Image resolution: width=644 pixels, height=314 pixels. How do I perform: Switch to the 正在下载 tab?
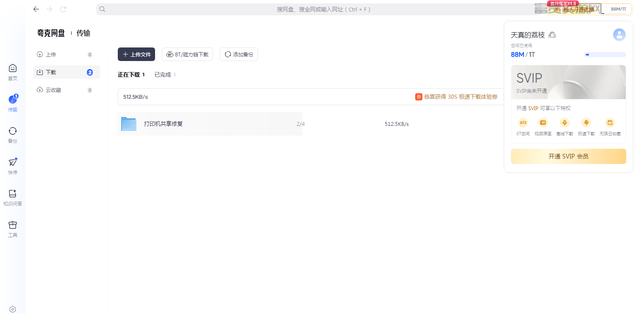(x=131, y=75)
